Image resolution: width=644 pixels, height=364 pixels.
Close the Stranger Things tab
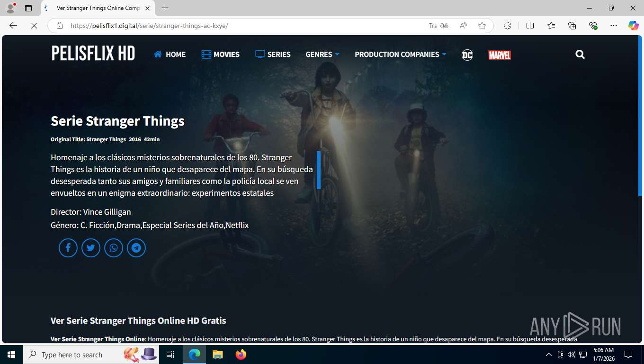pyautogui.click(x=148, y=8)
